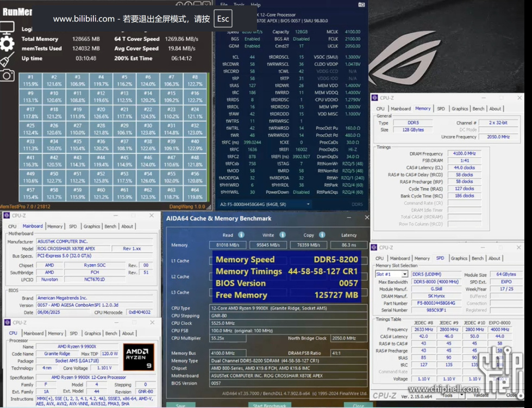Viewport: 532px width, 408px height.
Task: Click Close button in AIDA64 benchmark
Action: click(x=358, y=406)
